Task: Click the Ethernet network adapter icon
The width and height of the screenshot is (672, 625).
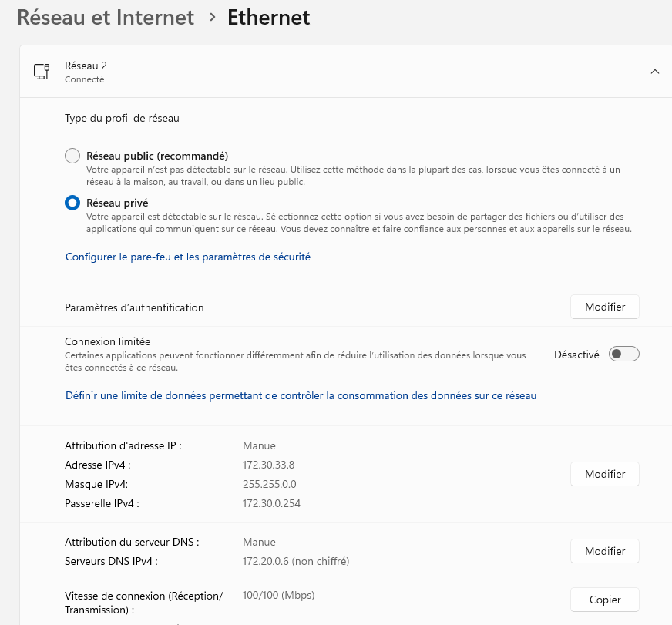Action: click(42, 72)
